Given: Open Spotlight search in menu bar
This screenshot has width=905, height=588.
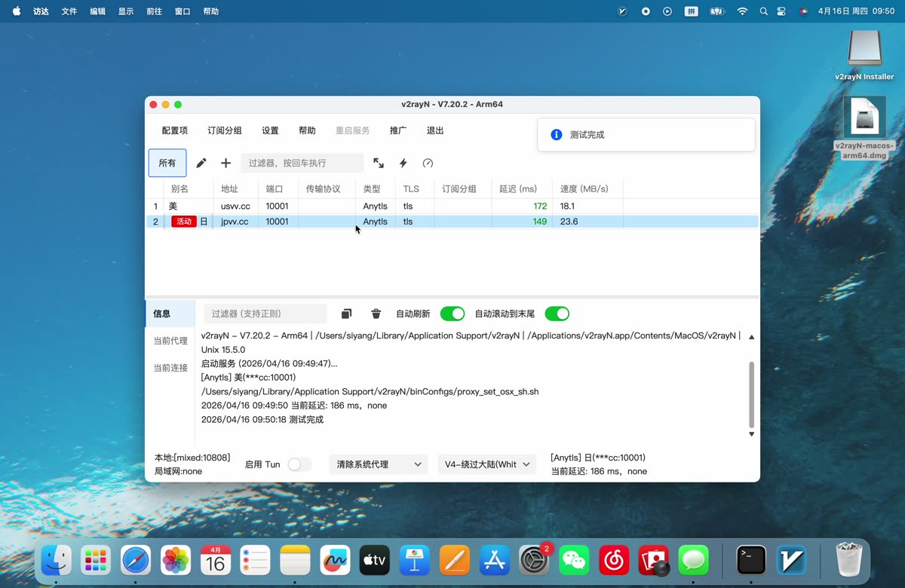Looking at the screenshot, I should pos(764,11).
